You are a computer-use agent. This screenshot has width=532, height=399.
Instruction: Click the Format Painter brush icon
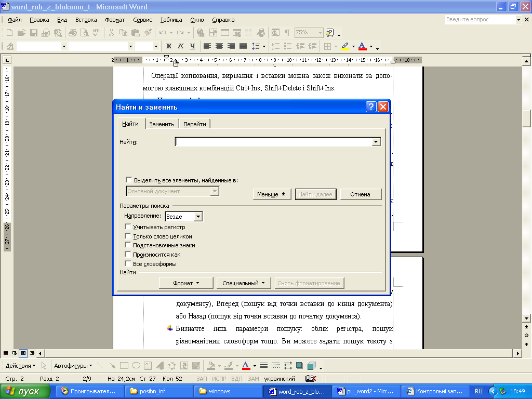(147, 33)
